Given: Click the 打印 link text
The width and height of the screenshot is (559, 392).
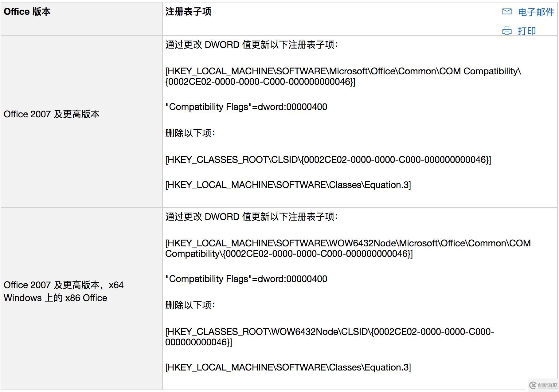Looking at the screenshot, I should coord(526,31).
